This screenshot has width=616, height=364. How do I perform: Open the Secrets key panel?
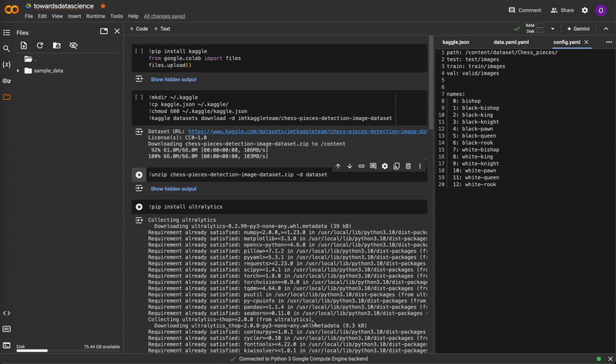[7, 81]
